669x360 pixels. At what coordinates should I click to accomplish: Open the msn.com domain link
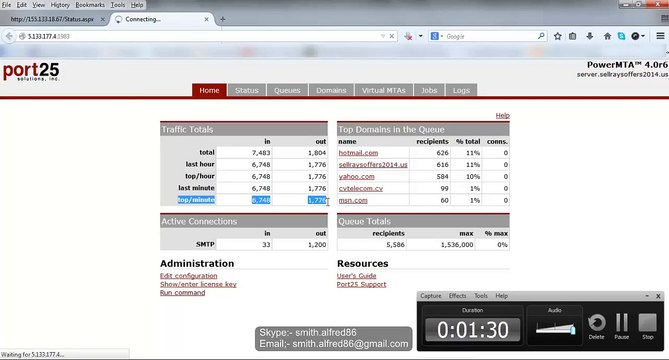coord(353,200)
